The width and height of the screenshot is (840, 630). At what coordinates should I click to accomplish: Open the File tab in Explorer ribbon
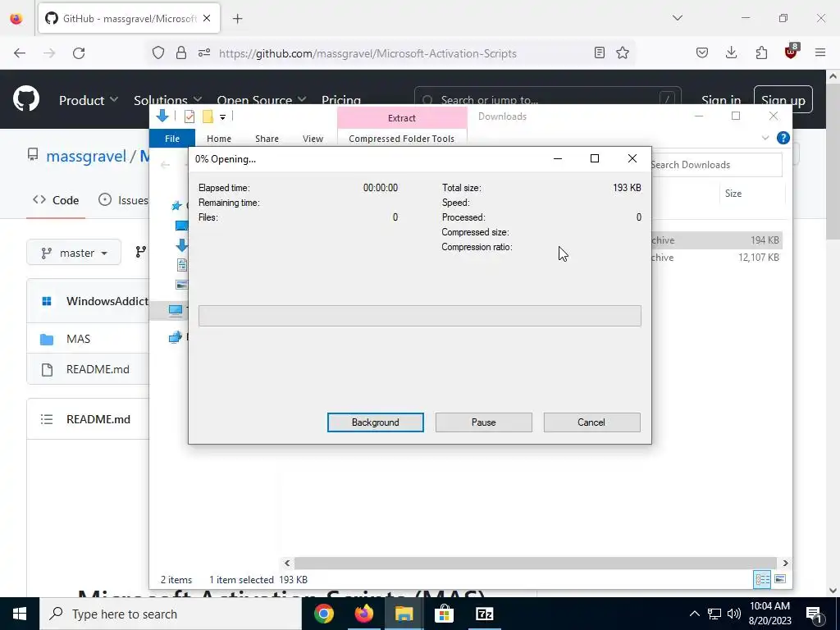172,138
